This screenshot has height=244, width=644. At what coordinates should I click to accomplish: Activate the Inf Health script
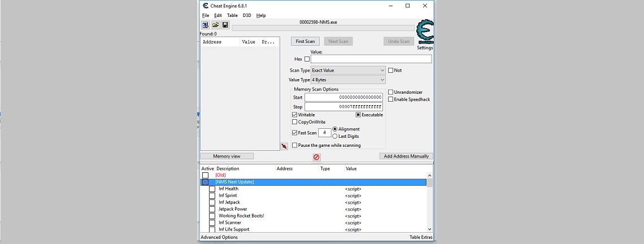pos(212,189)
